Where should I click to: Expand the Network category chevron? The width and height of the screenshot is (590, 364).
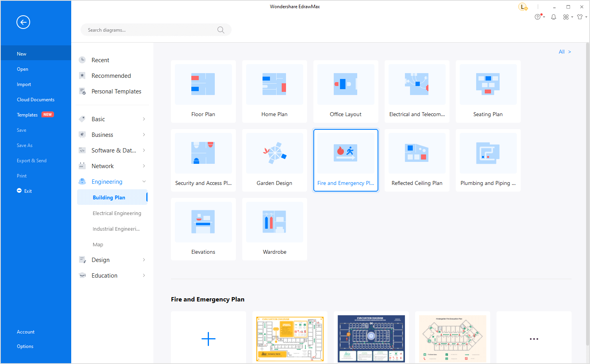pyautogui.click(x=144, y=166)
